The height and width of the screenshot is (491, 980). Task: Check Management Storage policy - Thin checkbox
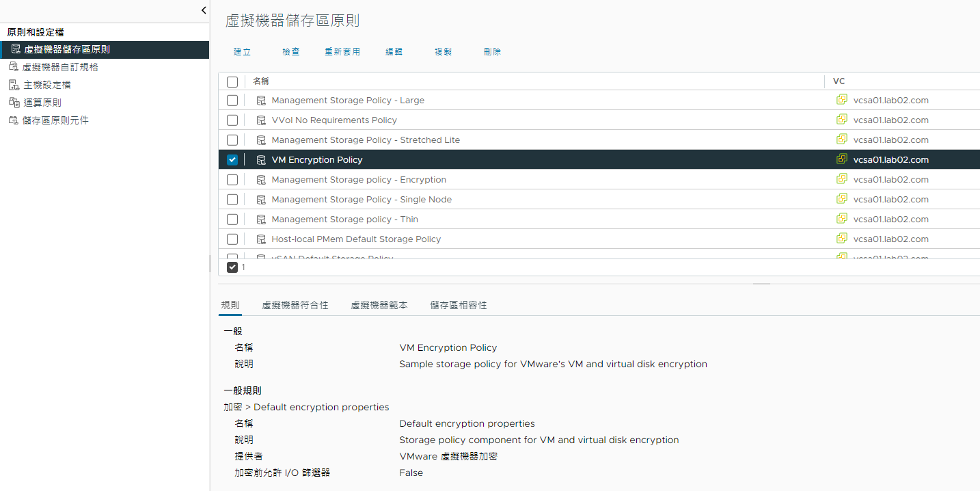coord(232,220)
